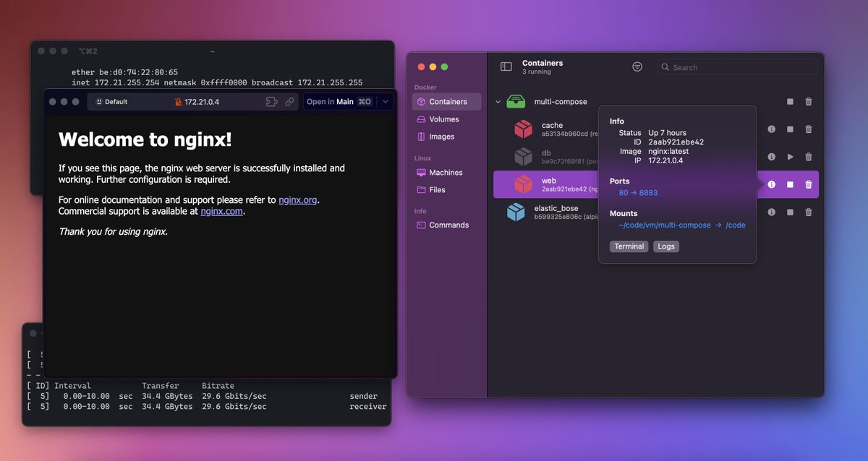The height and width of the screenshot is (461, 868).
Task: Open Containers in the sidebar
Action: point(446,102)
